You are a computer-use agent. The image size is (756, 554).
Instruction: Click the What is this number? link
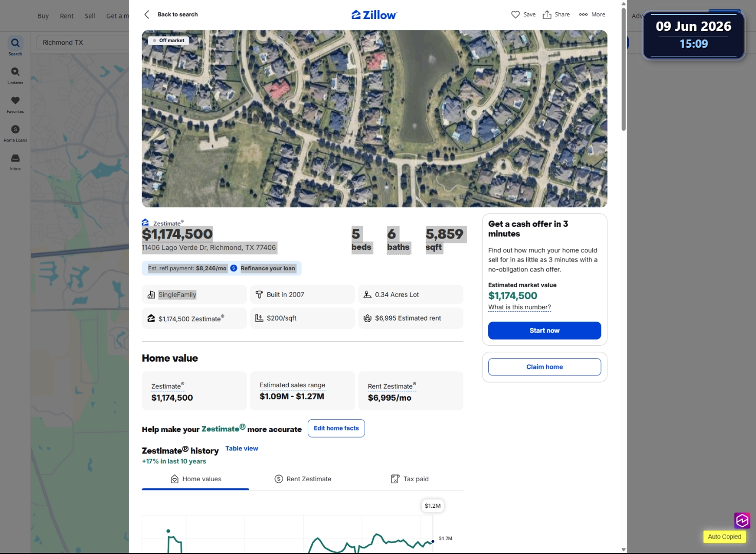point(520,307)
